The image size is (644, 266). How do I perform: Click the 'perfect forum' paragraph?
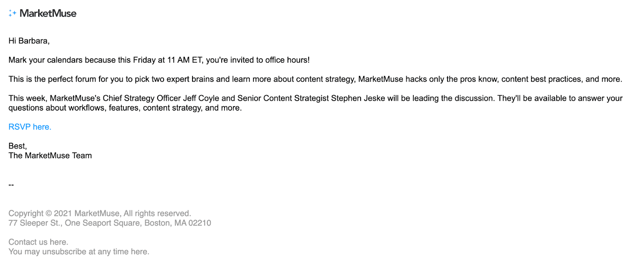pos(315,79)
